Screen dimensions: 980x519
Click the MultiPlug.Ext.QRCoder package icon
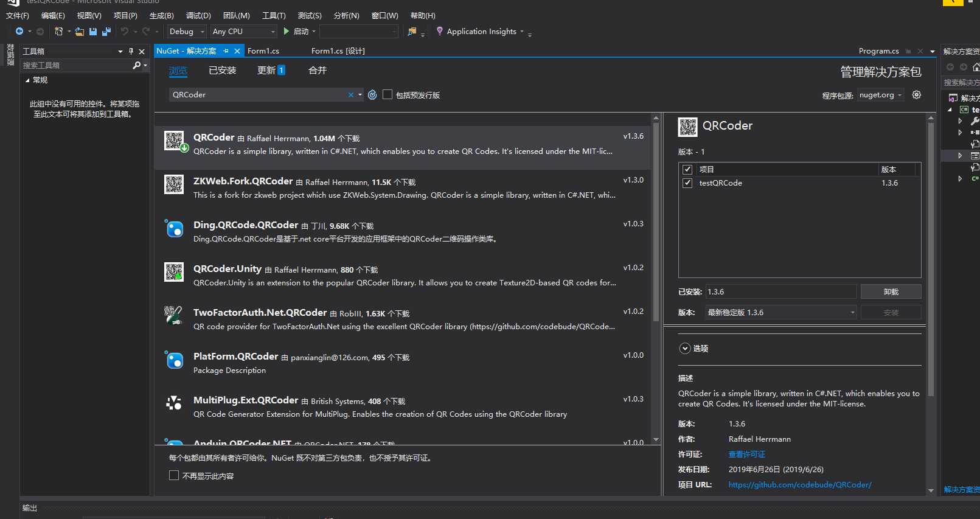(x=174, y=403)
